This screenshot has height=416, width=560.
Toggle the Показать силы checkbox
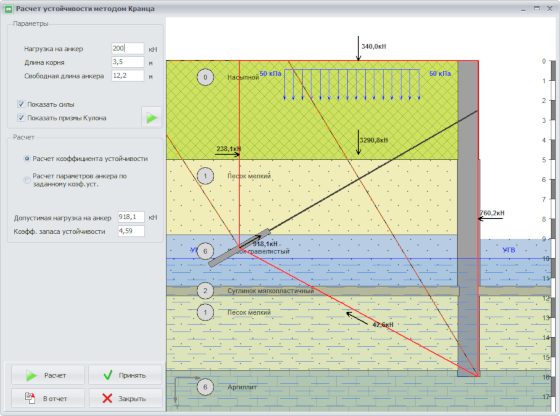21,104
